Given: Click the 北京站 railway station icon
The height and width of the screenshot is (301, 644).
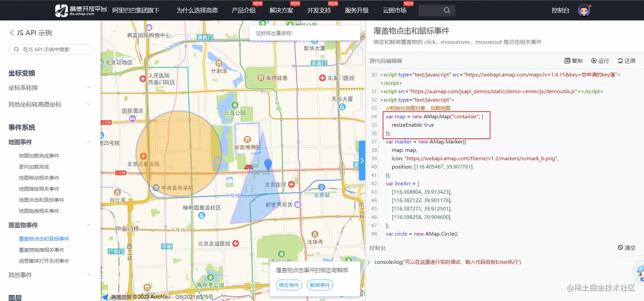Looking at the screenshot, I should pyautogui.click(x=322, y=187).
